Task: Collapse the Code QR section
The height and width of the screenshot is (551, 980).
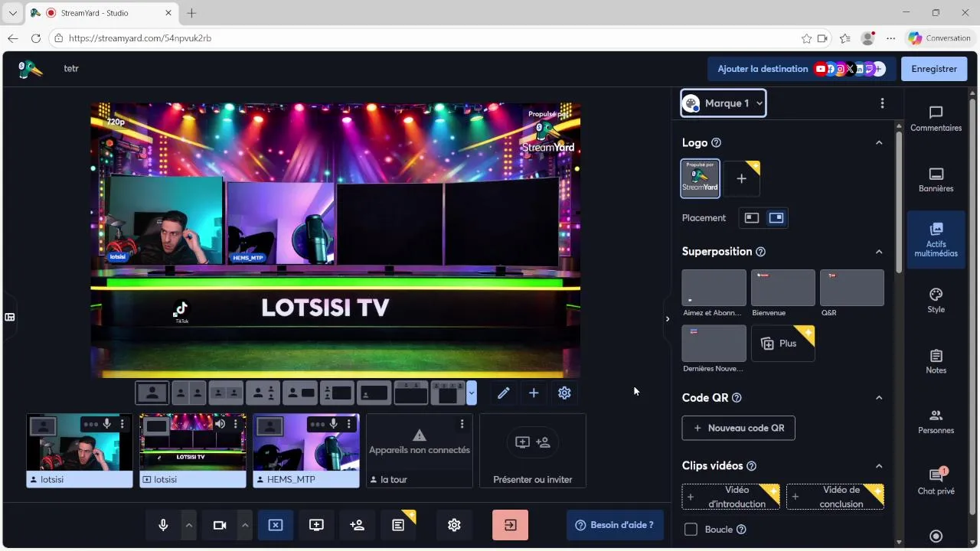Action: (879, 398)
